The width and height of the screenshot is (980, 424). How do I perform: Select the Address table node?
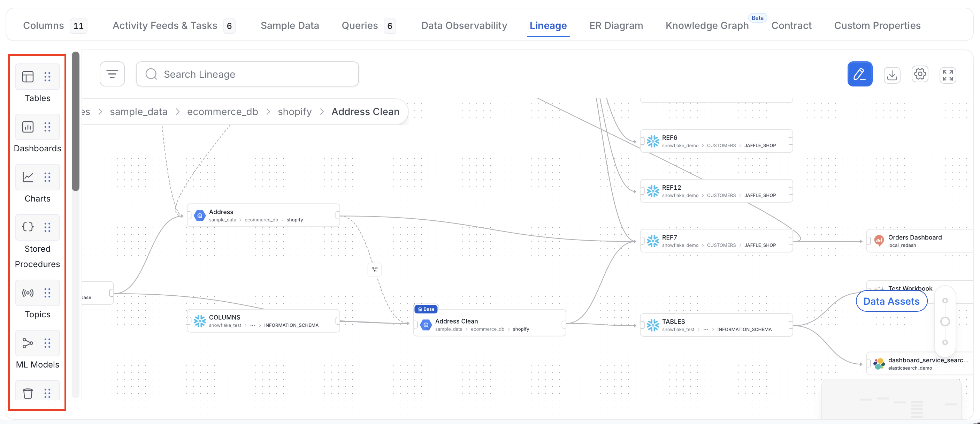[x=263, y=215]
